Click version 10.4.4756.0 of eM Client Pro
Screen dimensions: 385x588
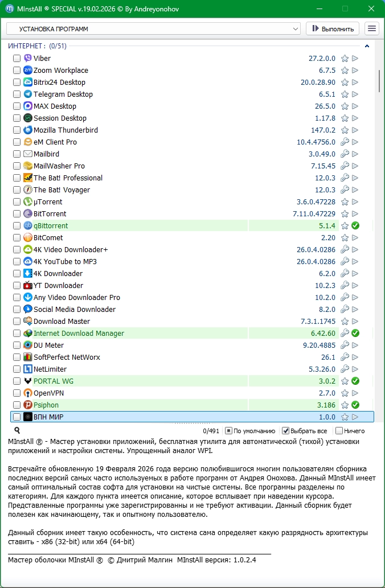point(316,142)
